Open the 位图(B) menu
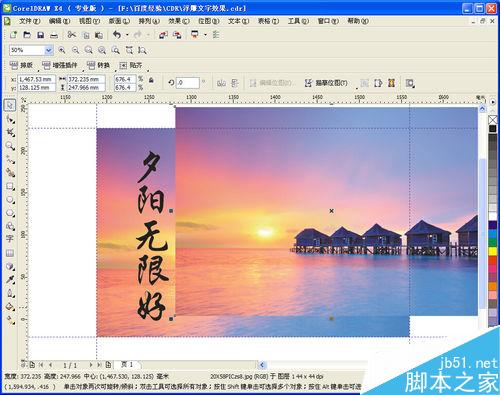Image resolution: width=500 pixels, height=395 pixels. 209,21
